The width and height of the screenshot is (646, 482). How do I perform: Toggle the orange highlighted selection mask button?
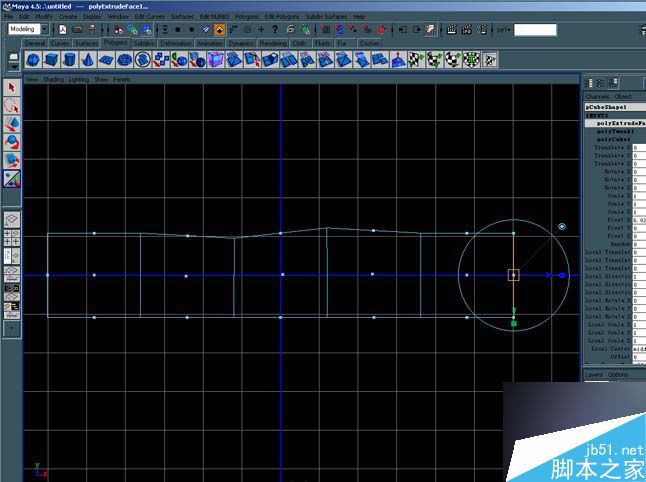coord(220,29)
